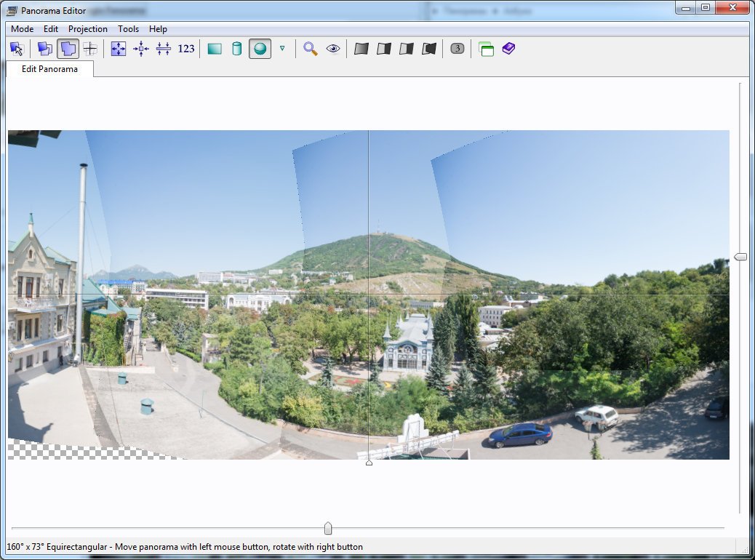Toggle the spherical projection button

tap(260, 49)
